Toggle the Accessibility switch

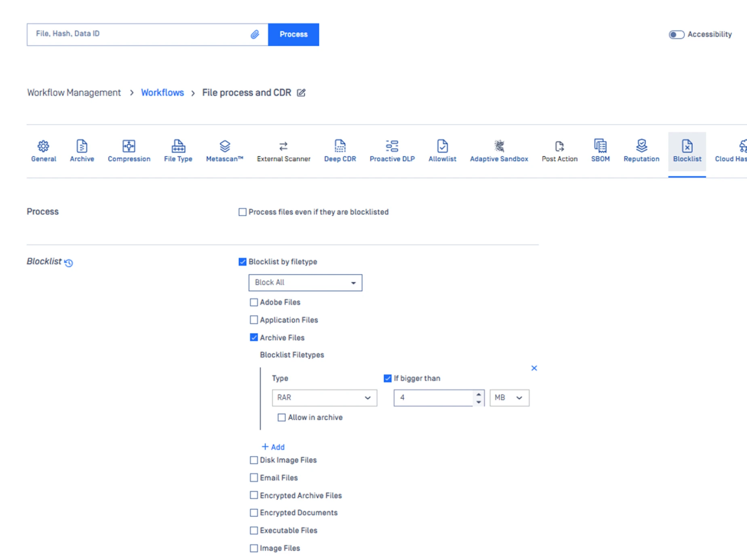point(676,35)
